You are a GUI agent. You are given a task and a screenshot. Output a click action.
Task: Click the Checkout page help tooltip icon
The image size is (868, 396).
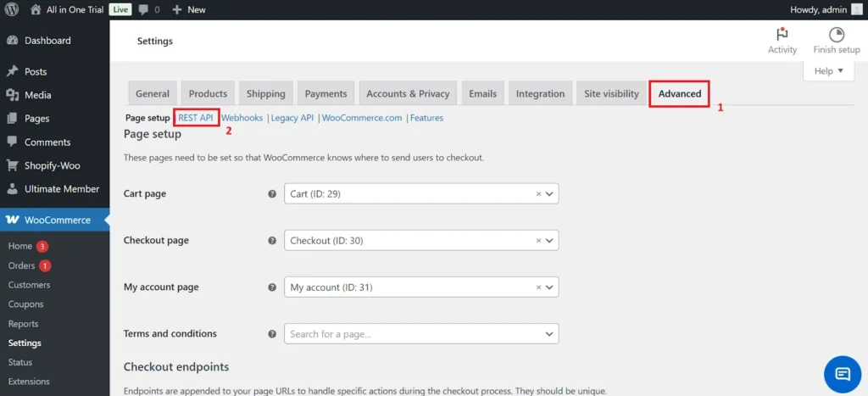point(272,241)
